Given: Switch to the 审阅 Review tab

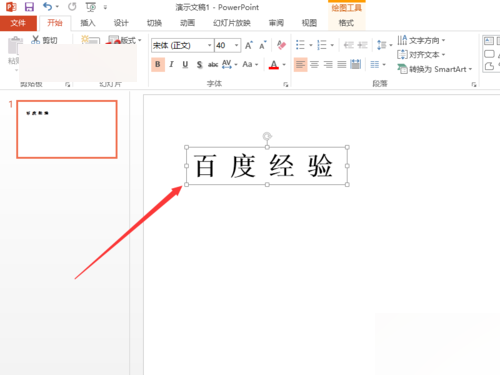Looking at the screenshot, I should click(276, 23).
